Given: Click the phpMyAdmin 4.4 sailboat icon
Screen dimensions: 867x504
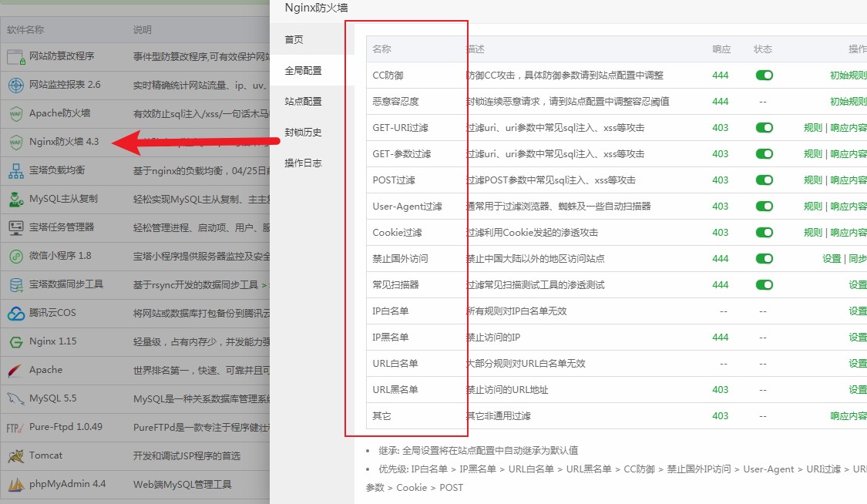Looking at the screenshot, I should tap(16, 485).
